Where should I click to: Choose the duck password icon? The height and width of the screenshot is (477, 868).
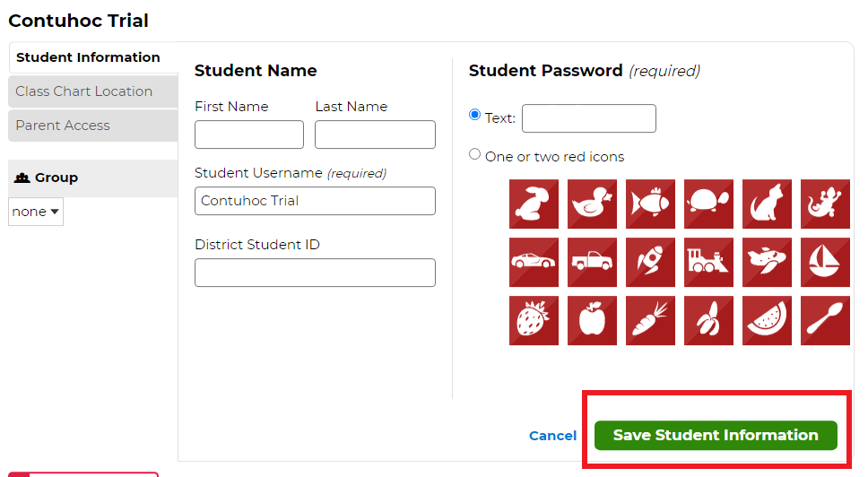click(592, 204)
